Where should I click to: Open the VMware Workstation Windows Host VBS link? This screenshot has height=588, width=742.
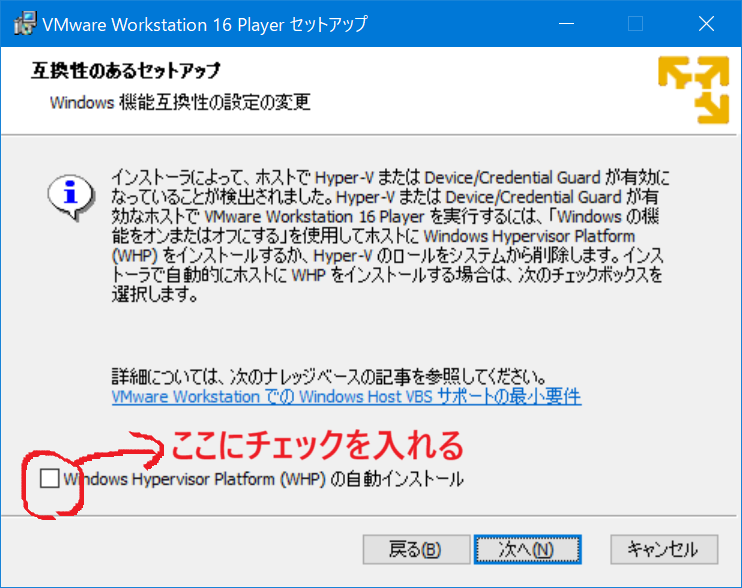tap(346, 396)
